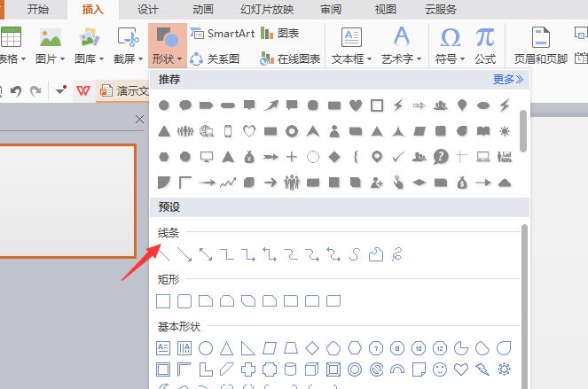Click the redo arrow in quick toolbar
The width and height of the screenshot is (588, 389).
pos(35,90)
